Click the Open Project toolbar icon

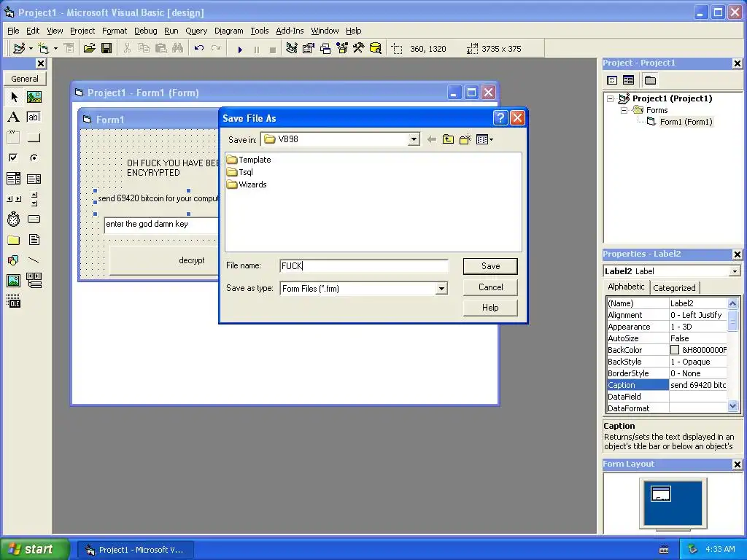(89, 48)
